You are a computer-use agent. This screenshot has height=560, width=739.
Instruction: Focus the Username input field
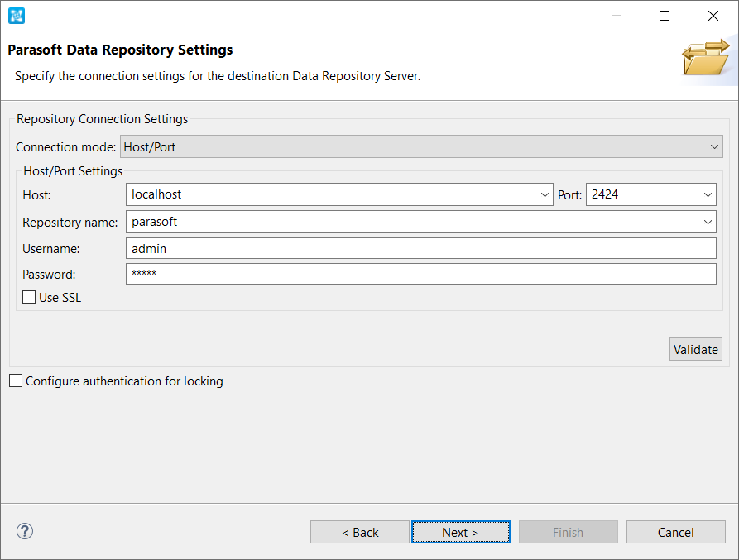point(421,248)
